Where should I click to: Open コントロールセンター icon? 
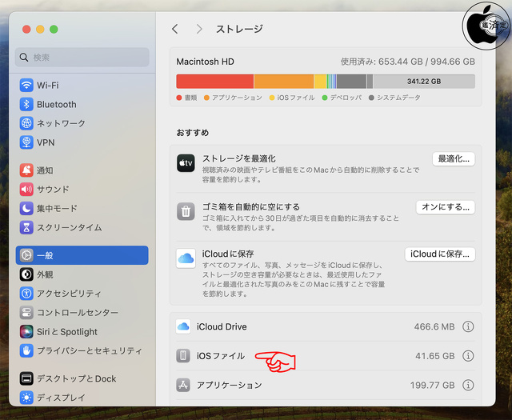[x=26, y=313]
